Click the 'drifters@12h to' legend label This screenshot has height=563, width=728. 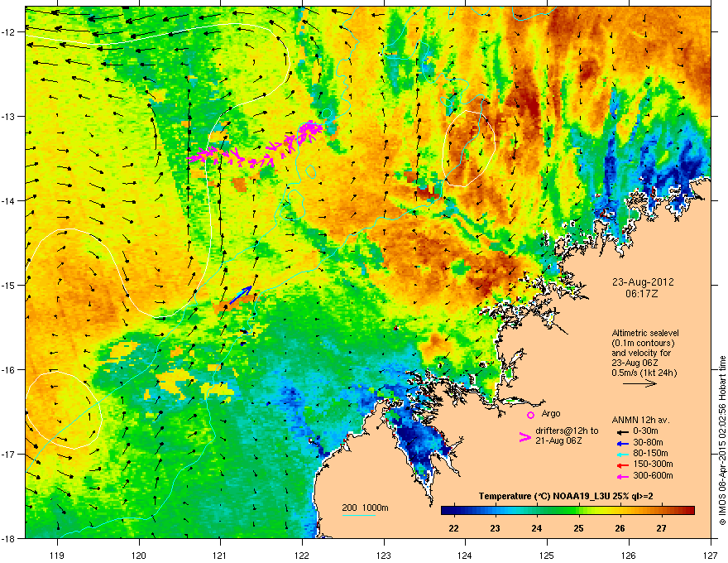pos(567,431)
